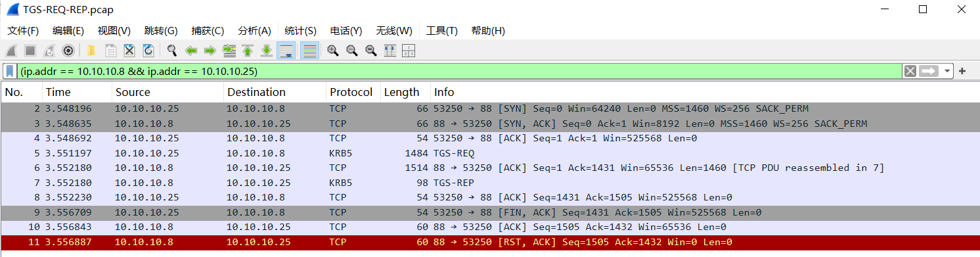Jump to the last packet
The width and height of the screenshot is (980, 257).
267,51
